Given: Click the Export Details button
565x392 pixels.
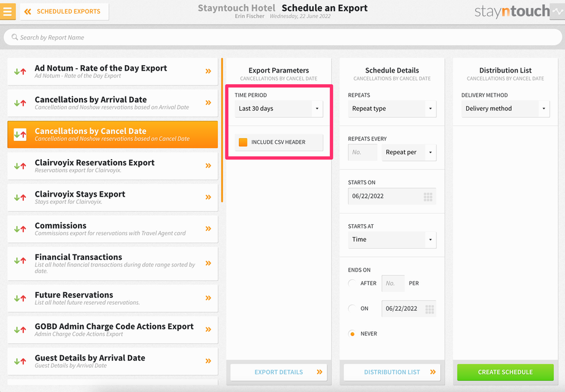Looking at the screenshot, I should pyautogui.click(x=279, y=372).
